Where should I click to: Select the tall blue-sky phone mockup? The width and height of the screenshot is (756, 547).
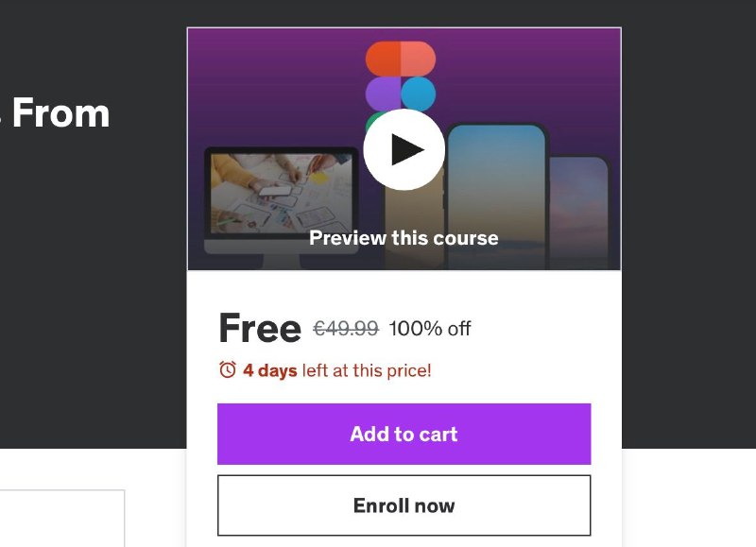[x=497, y=196]
